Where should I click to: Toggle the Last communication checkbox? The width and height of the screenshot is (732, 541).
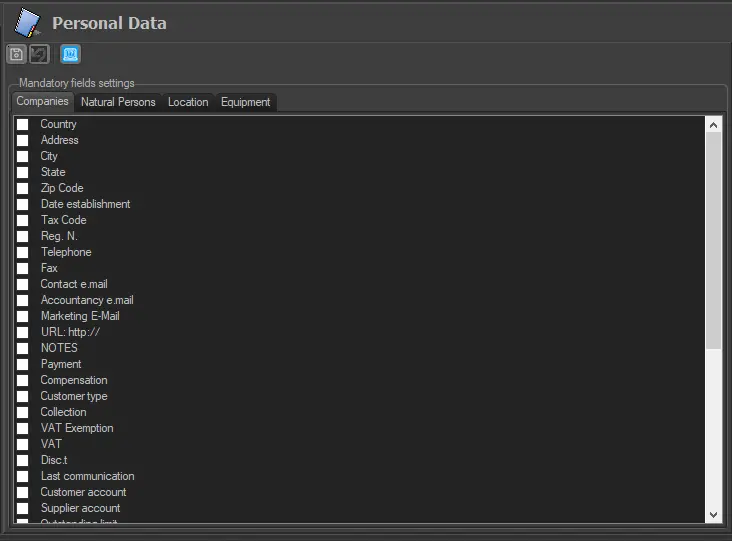coord(22,476)
